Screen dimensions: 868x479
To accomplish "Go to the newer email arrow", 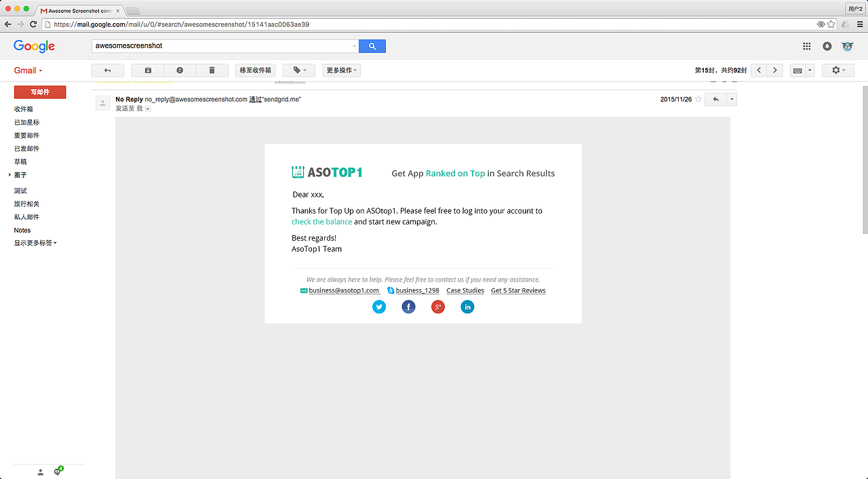I will (759, 70).
